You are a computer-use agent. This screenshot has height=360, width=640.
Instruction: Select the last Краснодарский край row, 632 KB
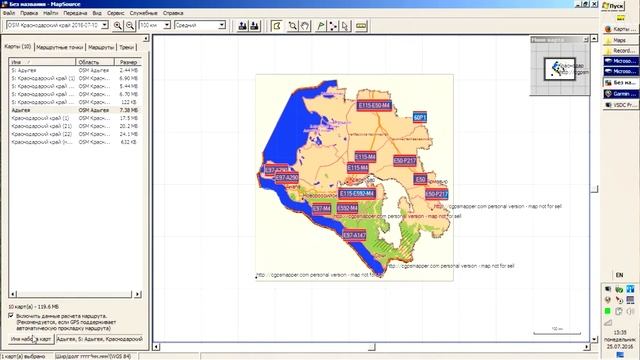pyautogui.click(x=75, y=142)
